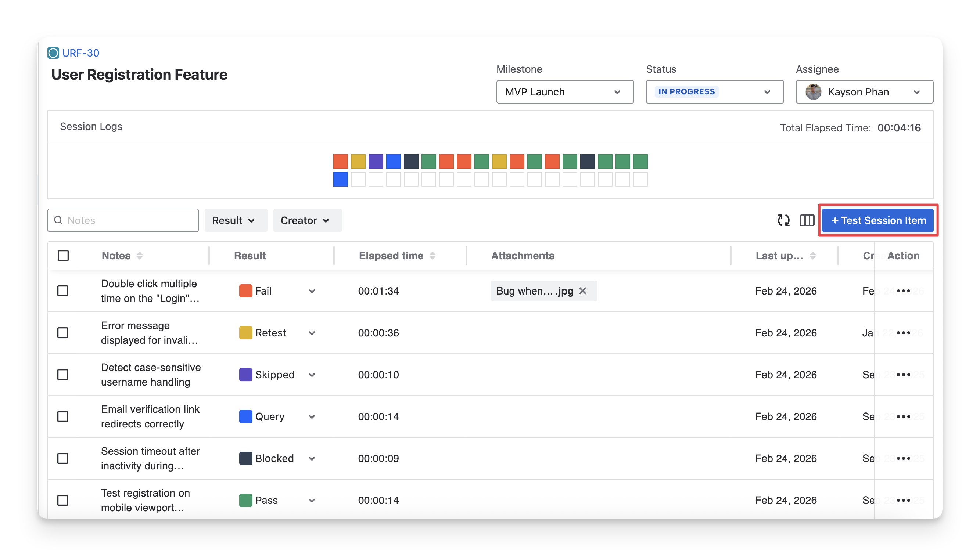This screenshot has height=556, width=980.
Task: Open the Creator filter menu
Action: pyautogui.click(x=307, y=220)
